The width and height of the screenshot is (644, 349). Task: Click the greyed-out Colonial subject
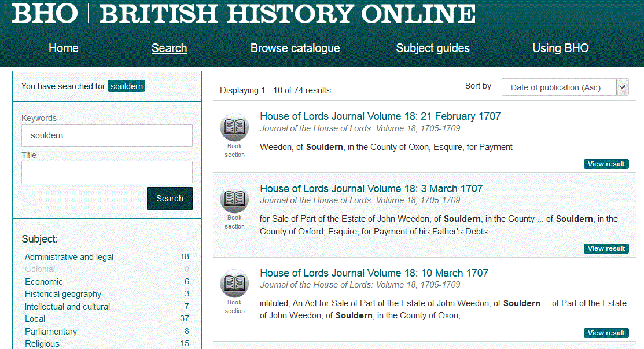coord(40,269)
